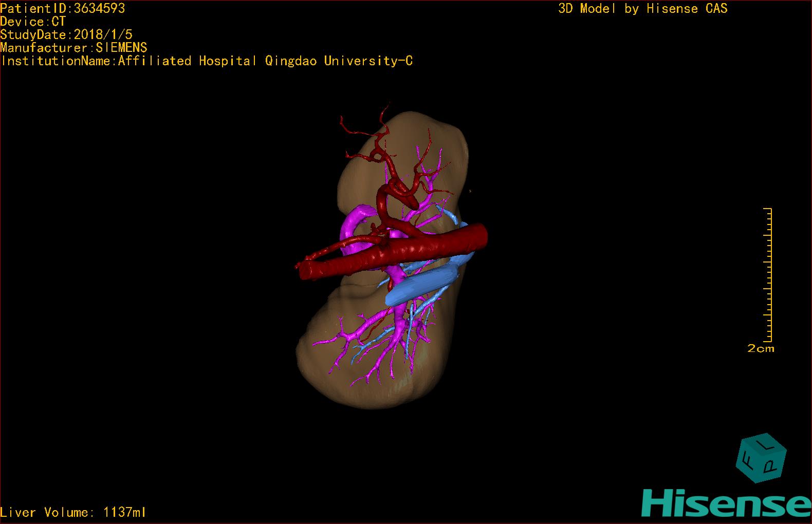Select the large red aorta vessel in the model
Viewport: 812px width, 524px height.
(x=393, y=252)
